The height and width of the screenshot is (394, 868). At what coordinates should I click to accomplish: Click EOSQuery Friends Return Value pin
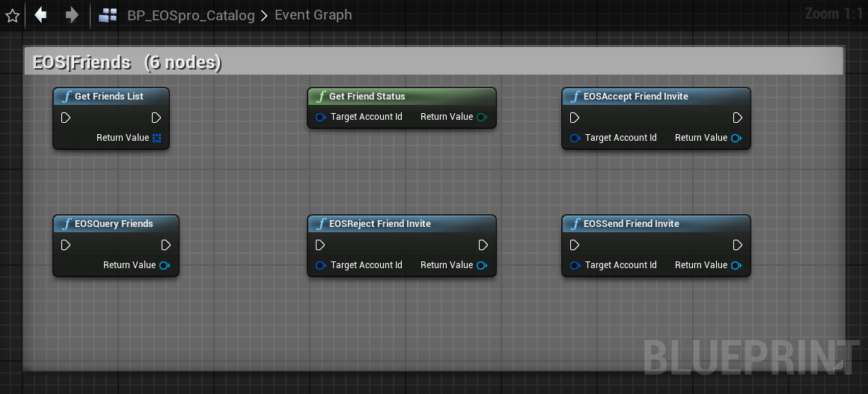(x=165, y=265)
